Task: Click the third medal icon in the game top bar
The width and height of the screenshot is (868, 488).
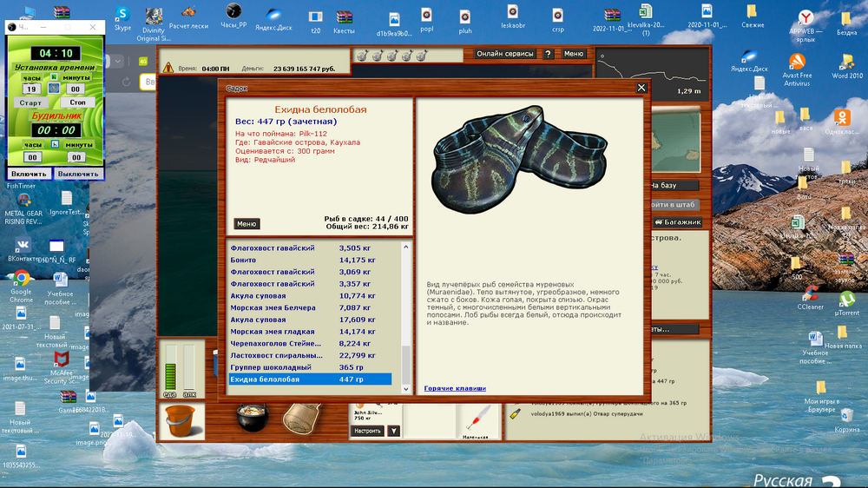Action: 392,56
